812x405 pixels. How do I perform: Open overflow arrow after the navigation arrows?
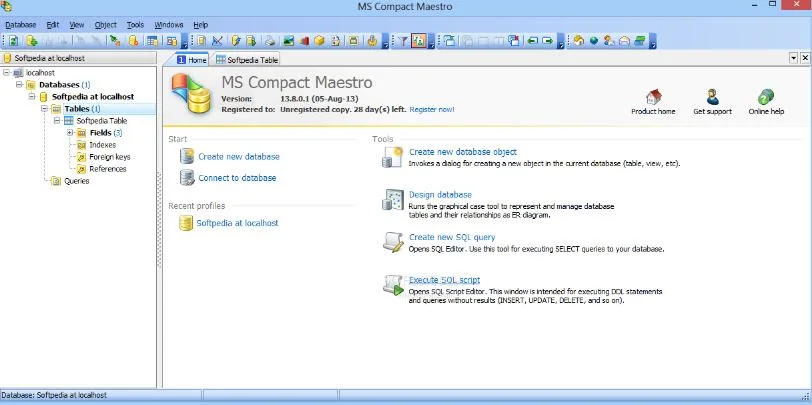(561, 41)
